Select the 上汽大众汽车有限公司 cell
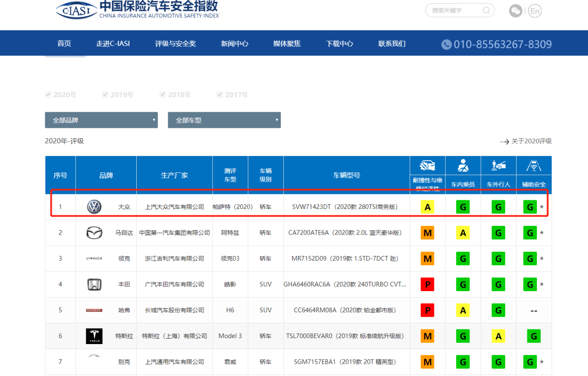588x376 pixels. [175, 207]
